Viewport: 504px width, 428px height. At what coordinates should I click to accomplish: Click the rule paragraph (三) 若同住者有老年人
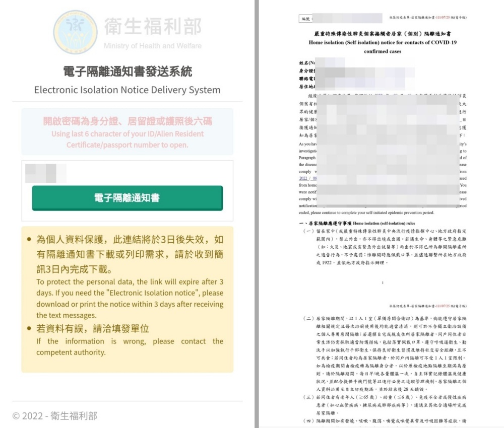(x=385, y=405)
